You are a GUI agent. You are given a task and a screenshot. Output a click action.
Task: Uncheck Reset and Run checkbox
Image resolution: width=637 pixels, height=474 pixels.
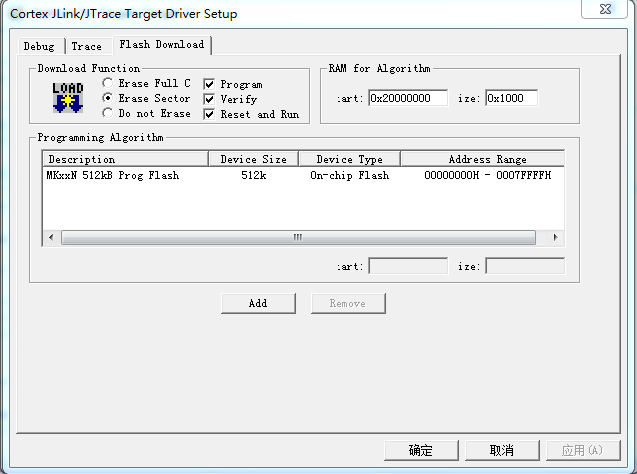click(x=209, y=114)
